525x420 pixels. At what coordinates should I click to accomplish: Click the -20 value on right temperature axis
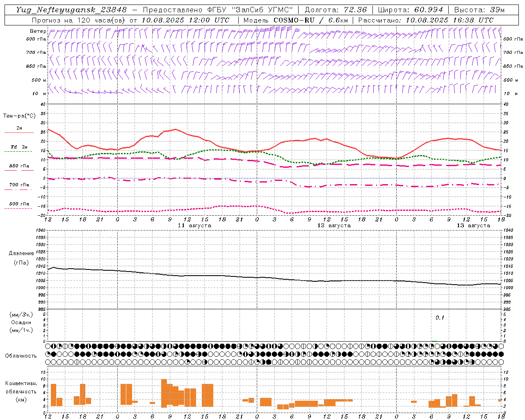tap(507, 215)
